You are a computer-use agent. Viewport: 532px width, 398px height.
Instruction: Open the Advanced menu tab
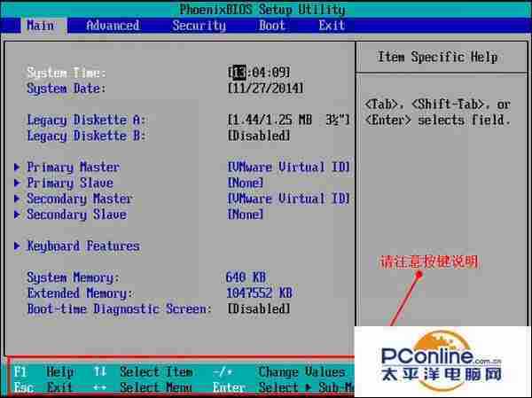pyautogui.click(x=113, y=26)
